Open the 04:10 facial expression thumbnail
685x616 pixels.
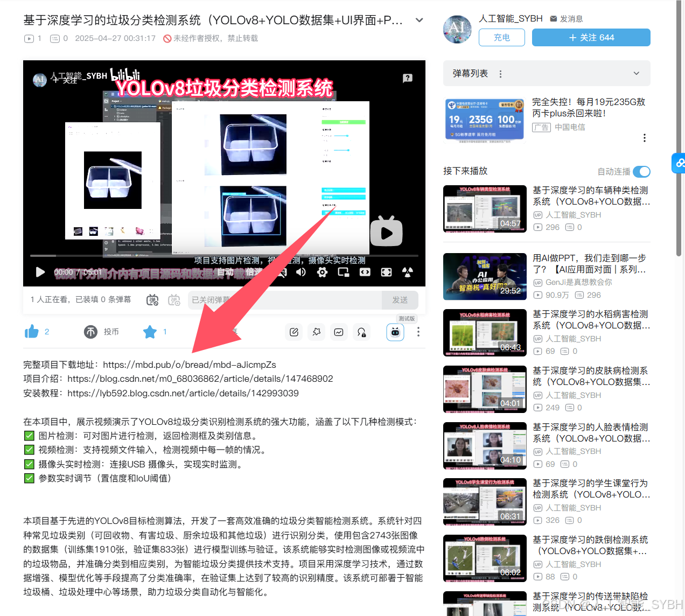(x=485, y=446)
